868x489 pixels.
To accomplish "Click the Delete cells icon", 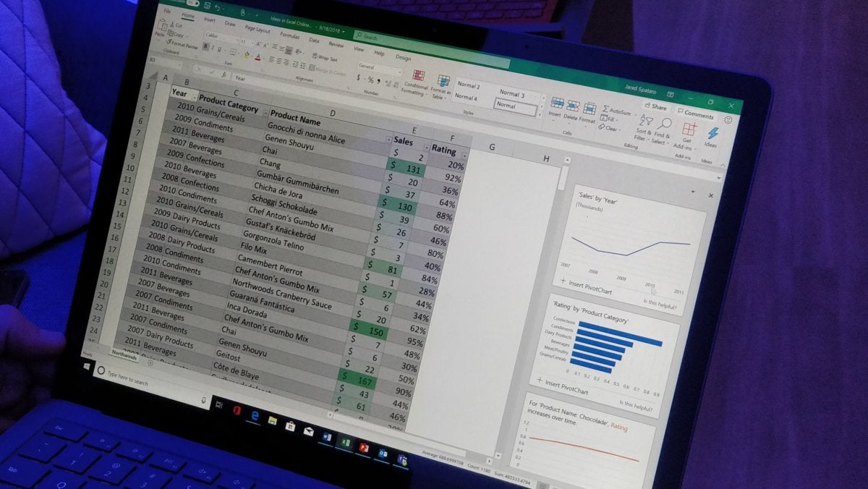I will (x=573, y=106).
